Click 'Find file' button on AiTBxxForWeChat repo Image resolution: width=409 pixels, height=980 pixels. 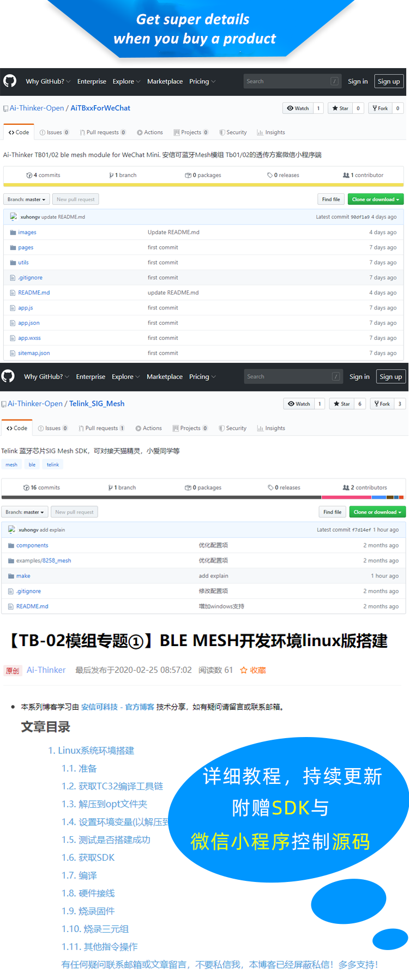point(331,199)
